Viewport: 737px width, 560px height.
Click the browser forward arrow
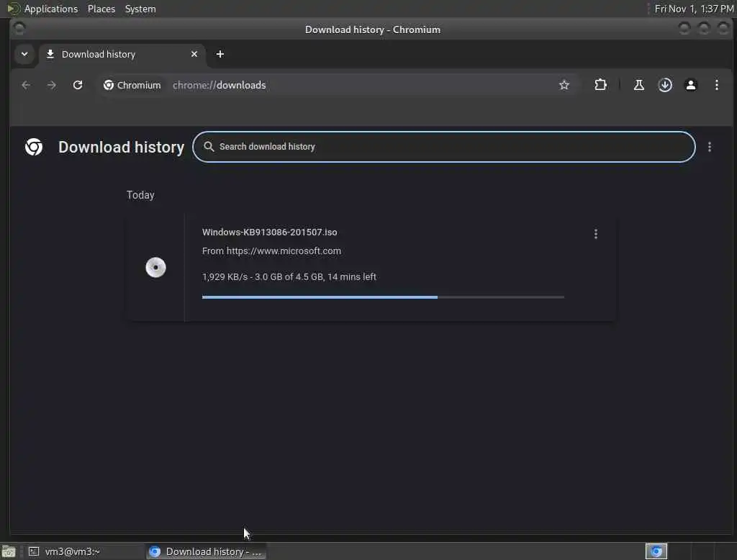(x=52, y=85)
